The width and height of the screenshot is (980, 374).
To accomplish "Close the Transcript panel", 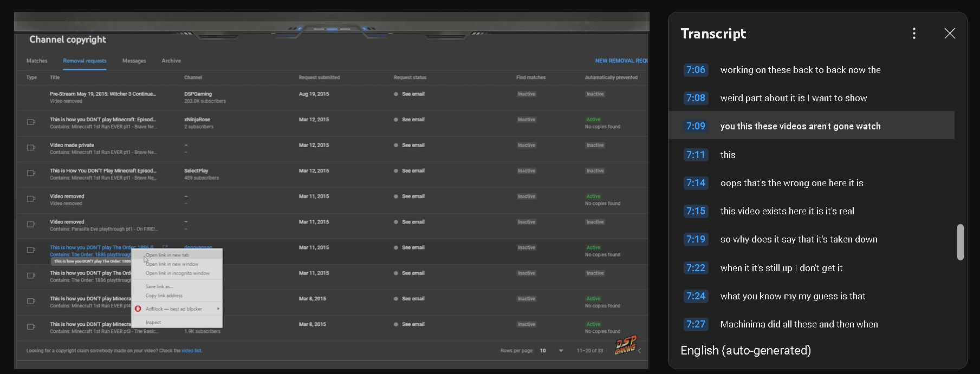I will click(950, 34).
